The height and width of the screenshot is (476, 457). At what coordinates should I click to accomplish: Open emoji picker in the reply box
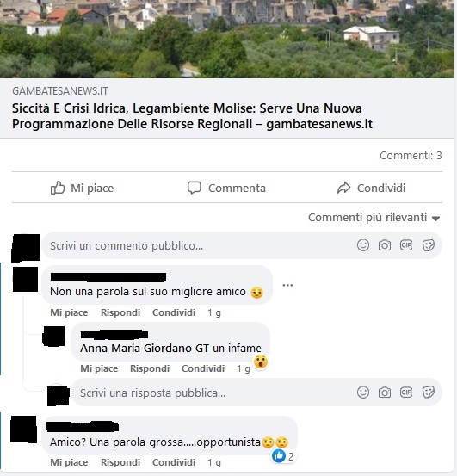pos(363,393)
